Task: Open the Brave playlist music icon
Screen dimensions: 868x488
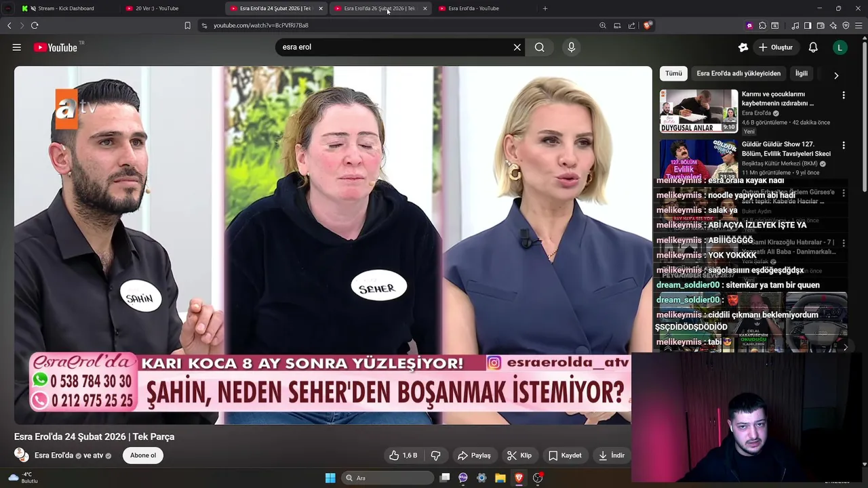Action: [x=795, y=26]
